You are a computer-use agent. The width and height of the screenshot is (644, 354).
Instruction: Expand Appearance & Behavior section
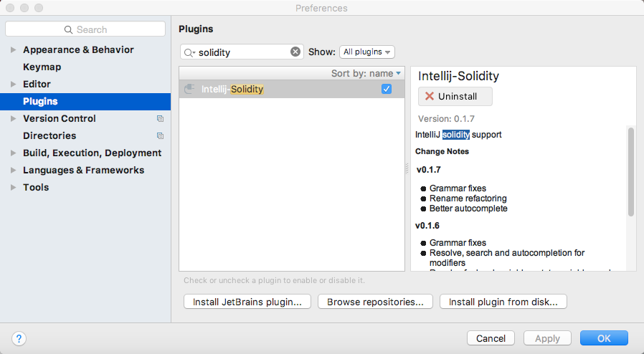pos(13,49)
